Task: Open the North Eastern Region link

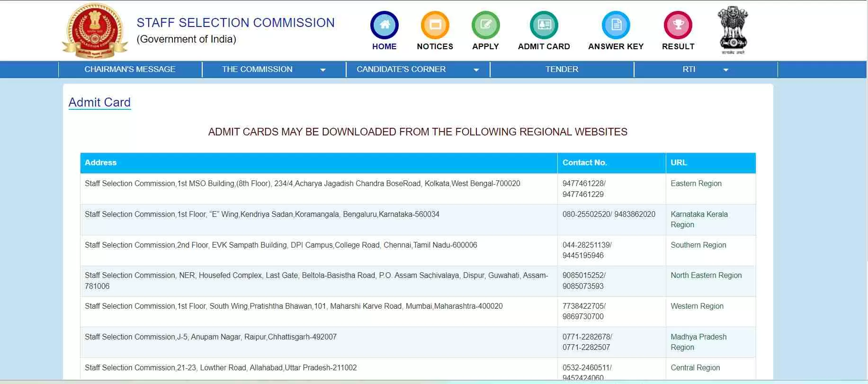Action: point(706,275)
